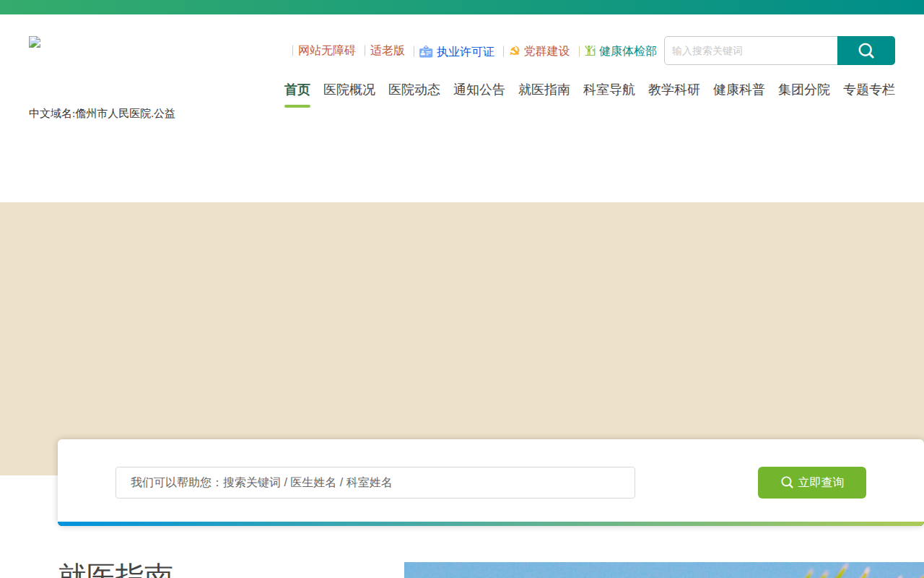
Task: Click the photo thumbnail beside 就医指南 heading
Action: (x=664, y=570)
